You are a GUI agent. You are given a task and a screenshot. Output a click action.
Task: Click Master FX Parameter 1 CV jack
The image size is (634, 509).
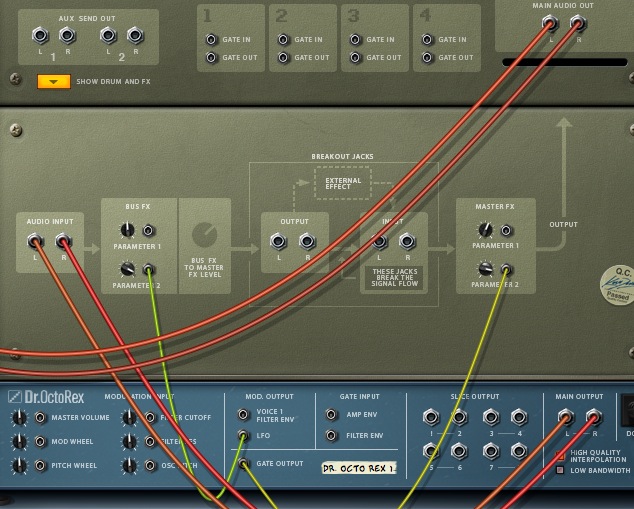click(x=506, y=230)
